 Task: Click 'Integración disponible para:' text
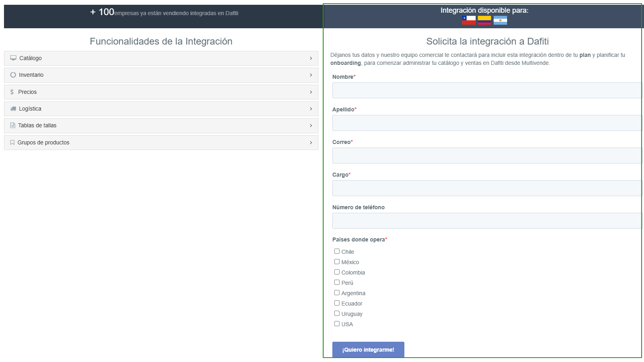484,10
